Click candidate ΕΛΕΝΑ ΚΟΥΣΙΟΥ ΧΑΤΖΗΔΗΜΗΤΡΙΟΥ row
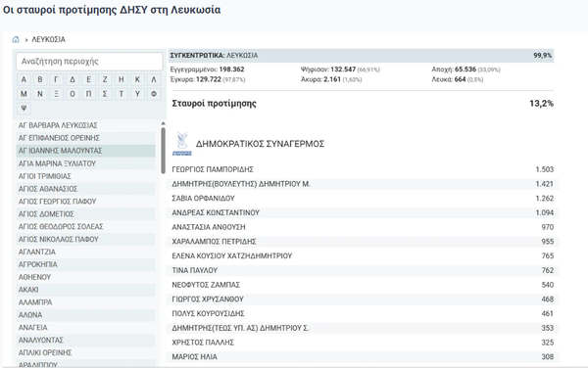Image resolution: width=588 pixels, height=368 pixels. pos(363,255)
